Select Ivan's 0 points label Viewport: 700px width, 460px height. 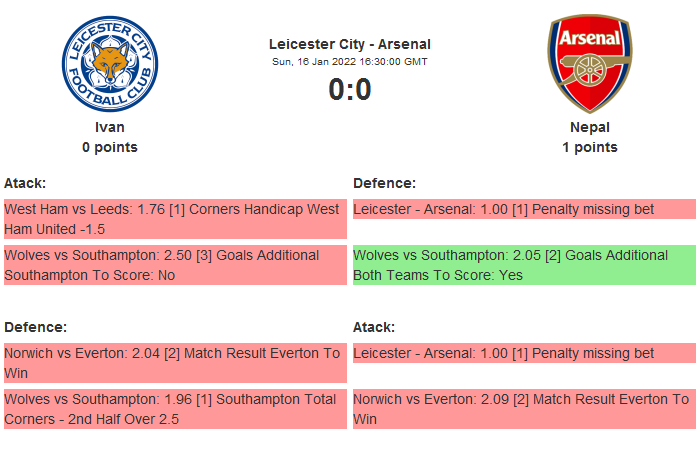pyautogui.click(x=110, y=147)
